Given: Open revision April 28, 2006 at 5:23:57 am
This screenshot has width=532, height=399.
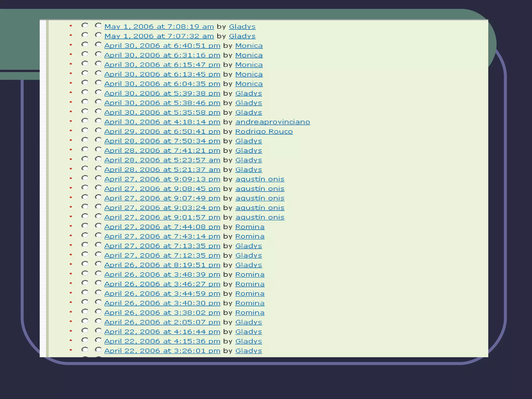Looking at the screenshot, I should pyautogui.click(x=162, y=160).
